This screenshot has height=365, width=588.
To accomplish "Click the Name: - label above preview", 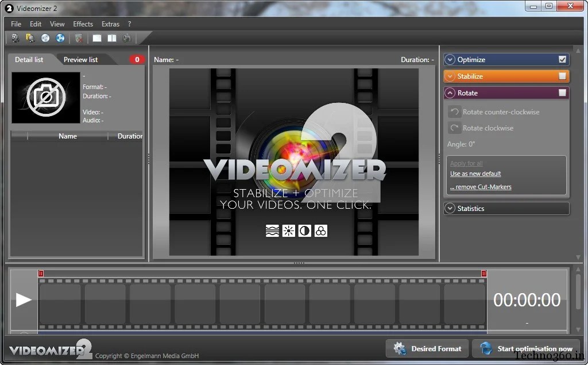I will tap(166, 59).
